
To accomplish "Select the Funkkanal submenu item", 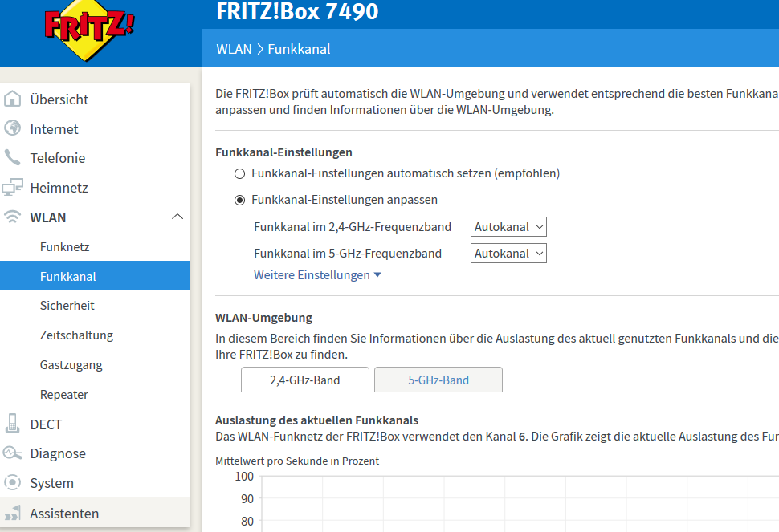I will pos(95,276).
